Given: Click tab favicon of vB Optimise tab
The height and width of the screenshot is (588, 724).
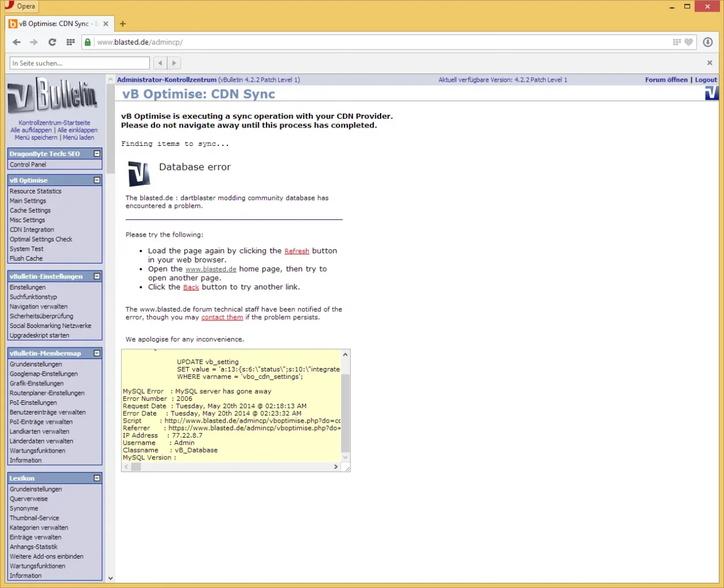Looking at the screenshot, I should 13,24.
